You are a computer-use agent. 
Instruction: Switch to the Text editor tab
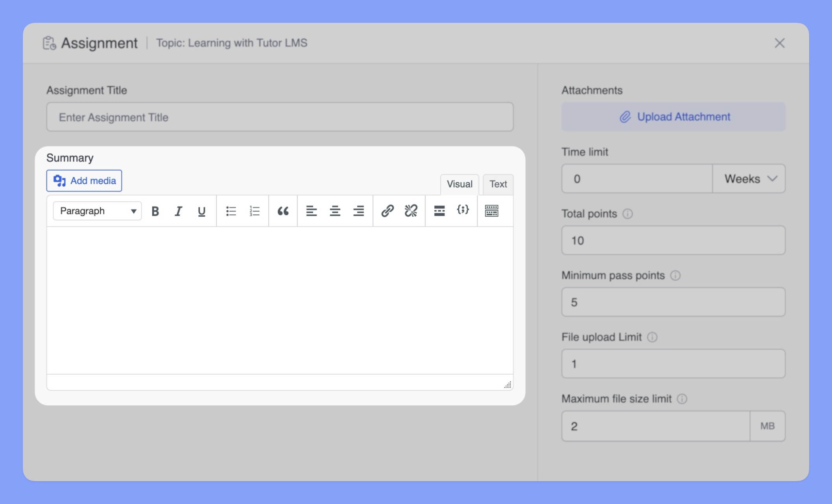[497, 184]
